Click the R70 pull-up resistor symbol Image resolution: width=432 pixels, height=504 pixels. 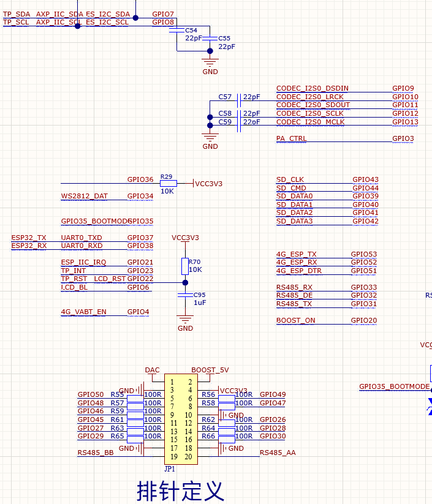(x=185, y=266)
